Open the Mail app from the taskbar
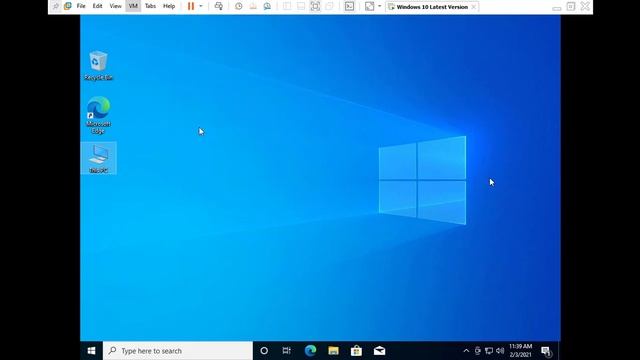The image size is (640, 360). pyautogui.click(x=379, y=351)
